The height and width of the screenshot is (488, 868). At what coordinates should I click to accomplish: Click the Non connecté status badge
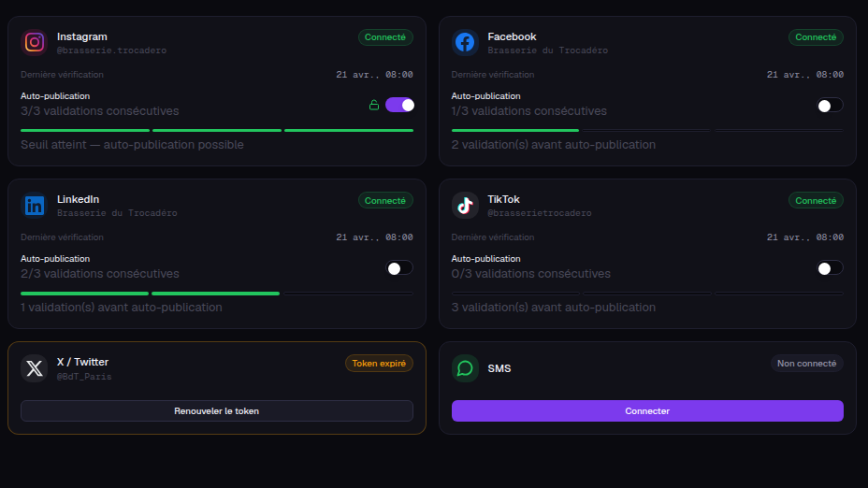click(806, 364)
